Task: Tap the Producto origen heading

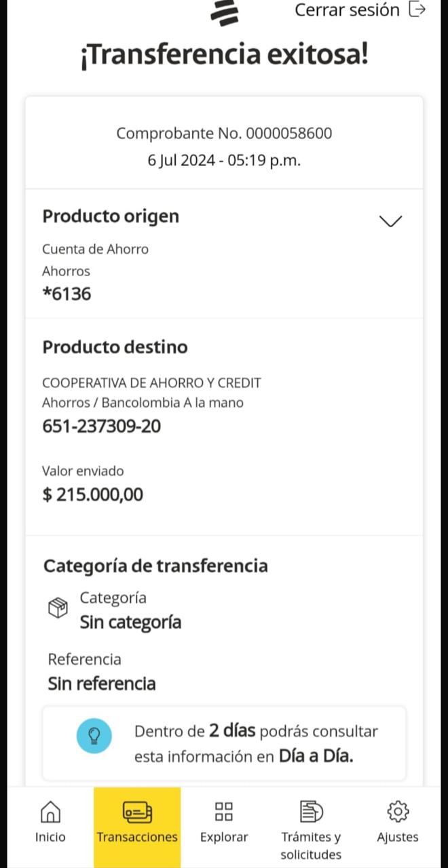Action: click(111, 216)
